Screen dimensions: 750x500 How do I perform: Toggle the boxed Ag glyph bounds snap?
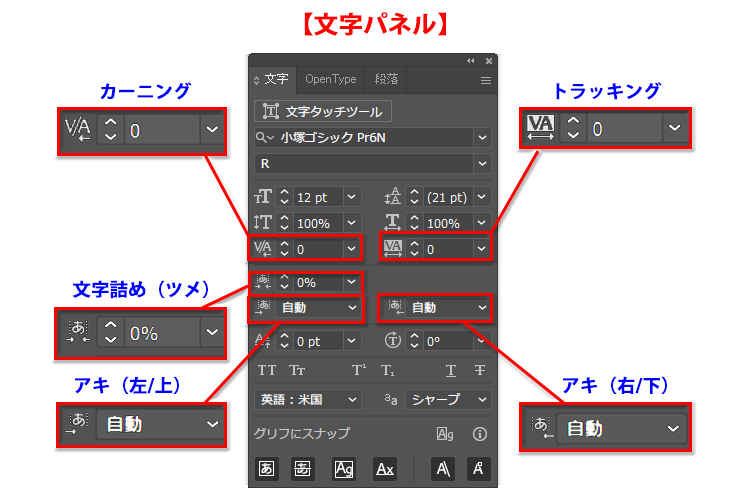point(343,468)
